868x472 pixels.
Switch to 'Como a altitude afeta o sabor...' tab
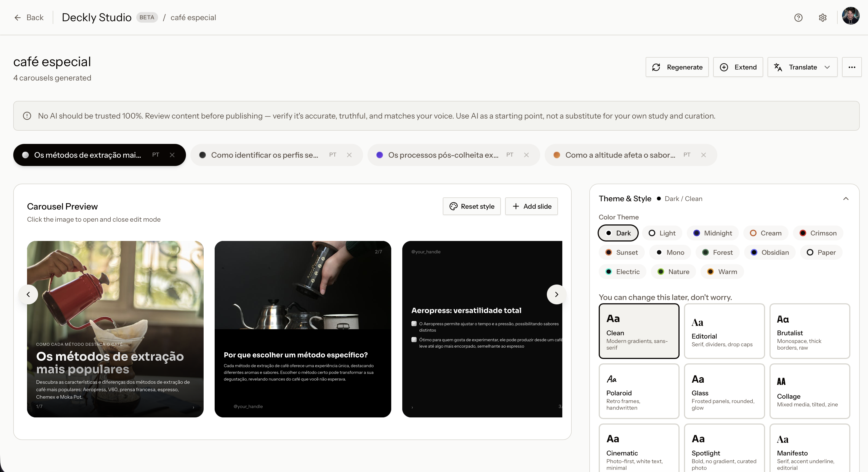631,155
